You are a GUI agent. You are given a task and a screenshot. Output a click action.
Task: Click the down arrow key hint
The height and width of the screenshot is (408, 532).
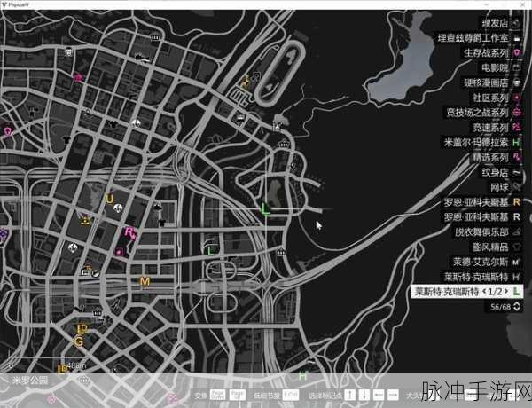pyautogui.click(x=364, y=395)
